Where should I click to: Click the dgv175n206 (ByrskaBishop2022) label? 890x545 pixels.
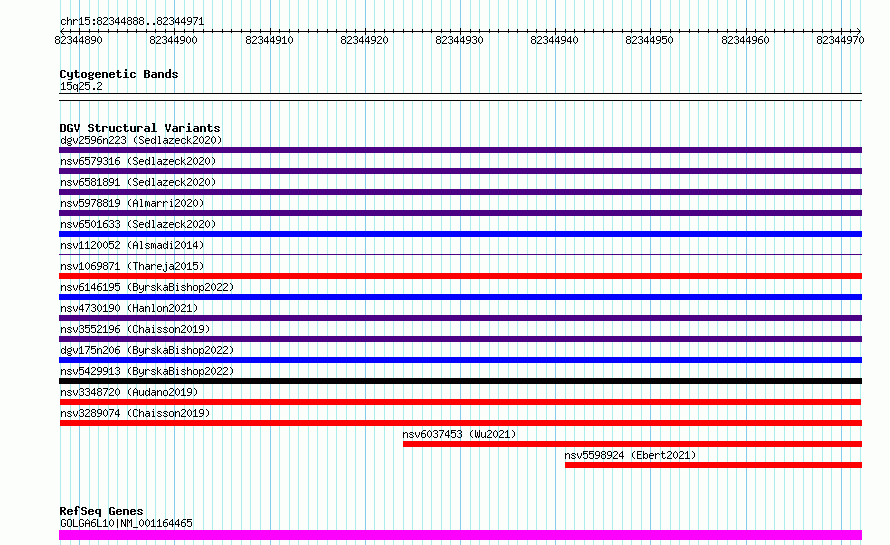click(147, 350)
